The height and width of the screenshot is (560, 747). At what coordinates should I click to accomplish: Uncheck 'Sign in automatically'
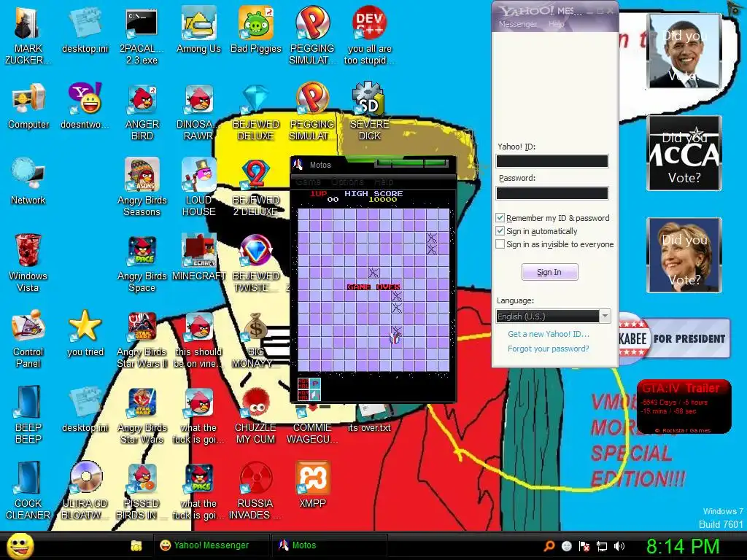click(x=500, y=231)
